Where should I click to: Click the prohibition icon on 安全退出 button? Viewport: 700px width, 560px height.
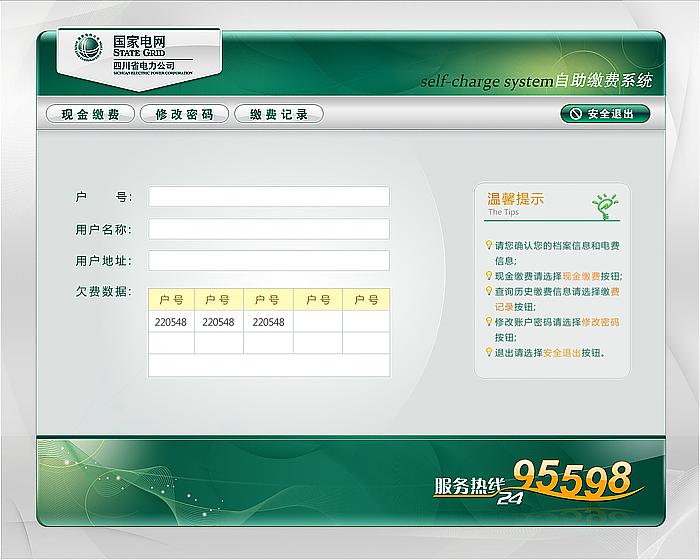click(x=576, y=114)
